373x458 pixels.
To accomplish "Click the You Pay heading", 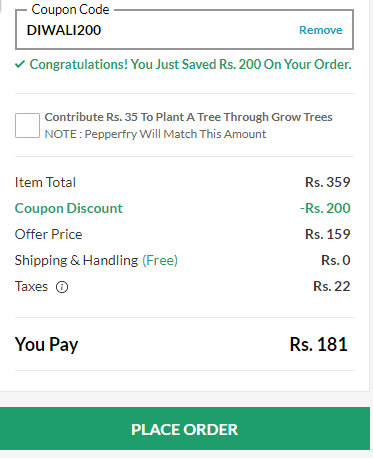I will click(x=47, y=344).
